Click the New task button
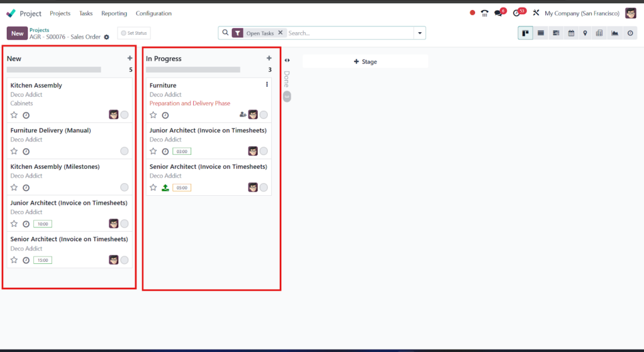This screenshot has width=644, height=352. click(x=17, y=33)
